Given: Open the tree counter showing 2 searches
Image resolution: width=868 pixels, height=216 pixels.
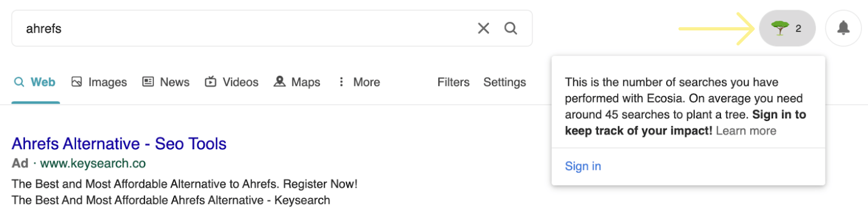Looking at the screenshot, I should coord(787,28).
